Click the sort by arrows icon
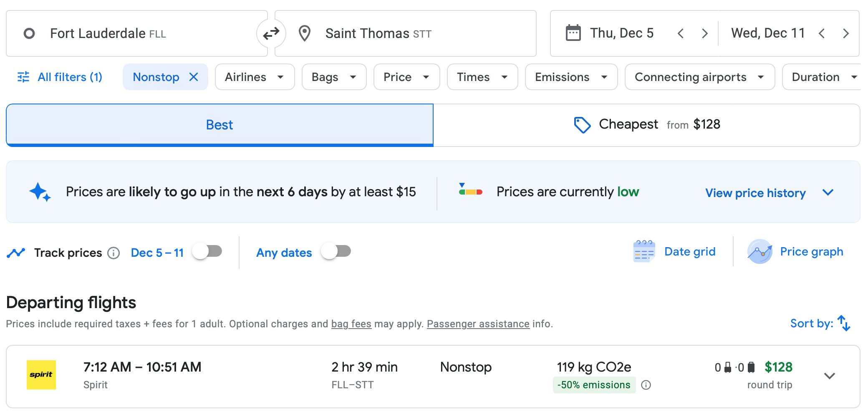Screen dimensions: 868x420 (x=844, y=323)
